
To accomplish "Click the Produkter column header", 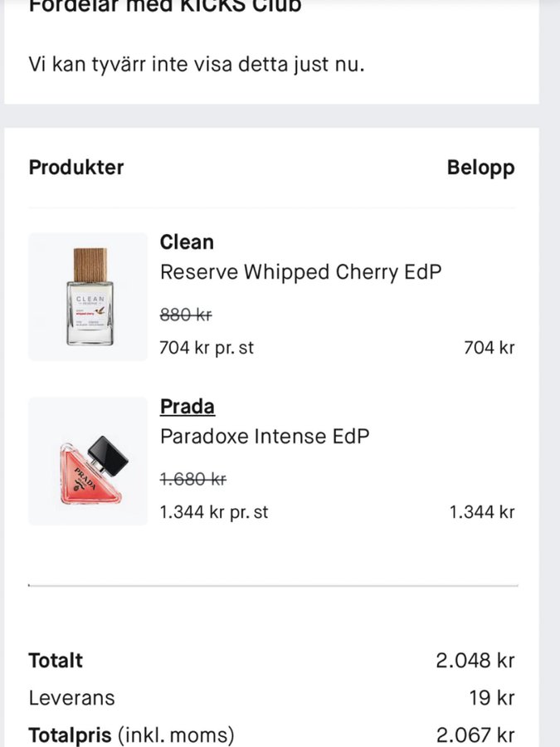I will point(76,167).
